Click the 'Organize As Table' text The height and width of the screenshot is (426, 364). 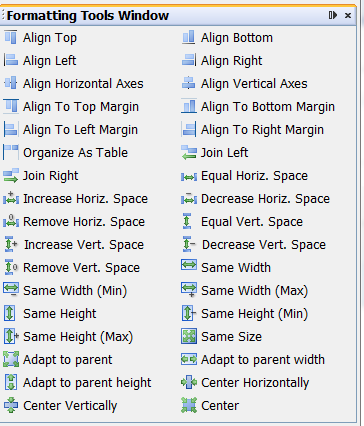[x=76, y=153]
